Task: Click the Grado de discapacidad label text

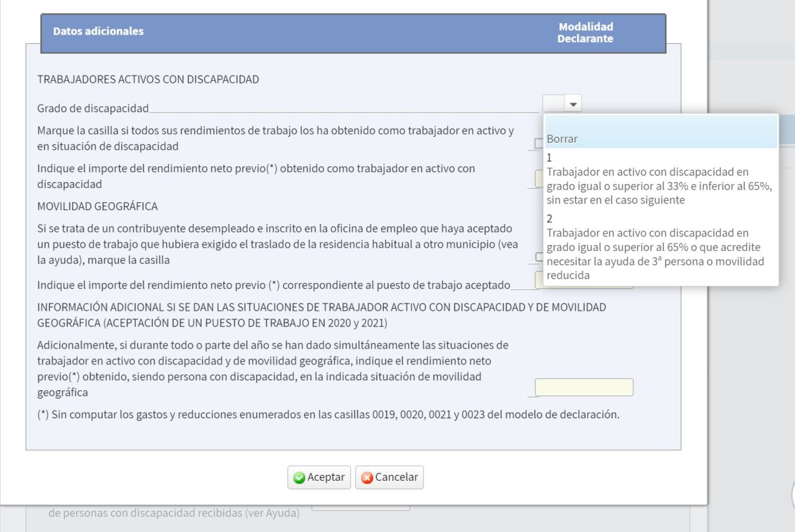Action: pyautogui.click(x=93, y=109)
